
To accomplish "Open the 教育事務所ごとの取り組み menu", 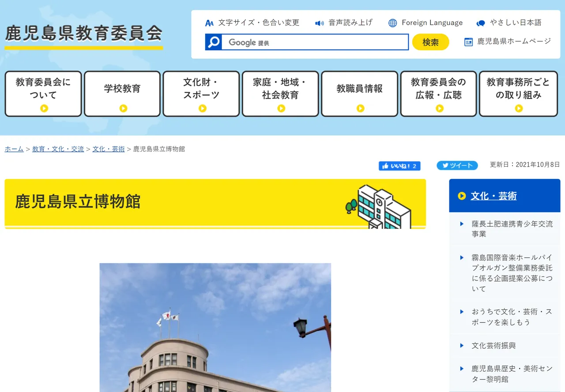I will (x=519, y=94).
